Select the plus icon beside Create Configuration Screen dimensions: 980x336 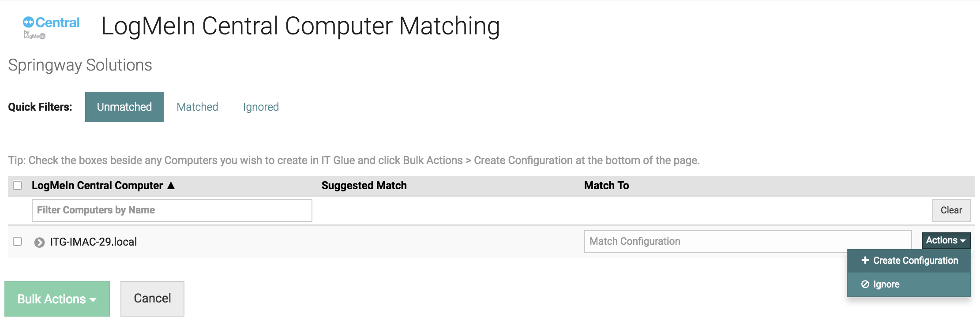tap(866, 261)
